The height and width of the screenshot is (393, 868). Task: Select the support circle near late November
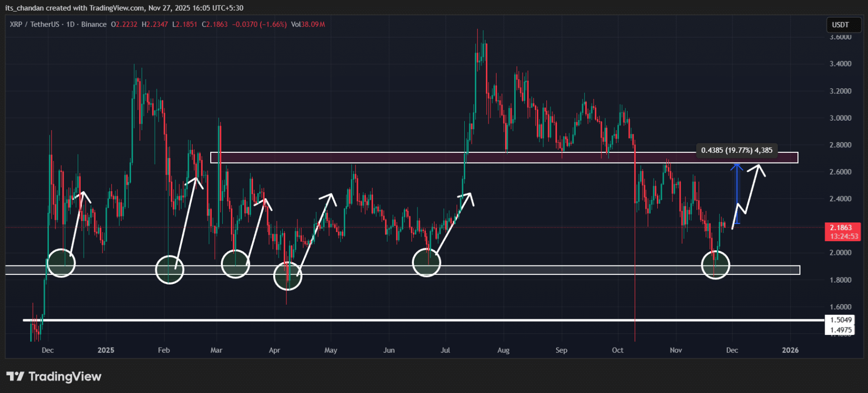[x=715, y=264]
